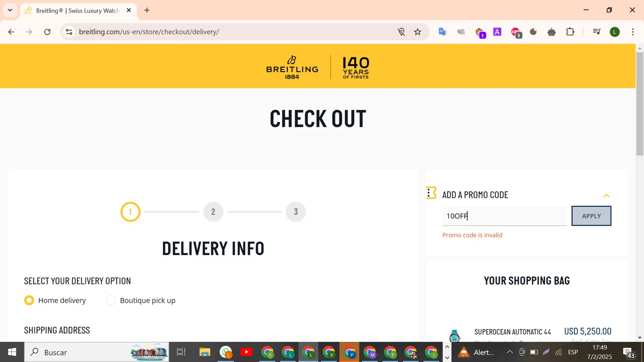The width and height of the screenshot is (644, 362).
Task: Click the cookie extension icon
Action: point(534,32)
